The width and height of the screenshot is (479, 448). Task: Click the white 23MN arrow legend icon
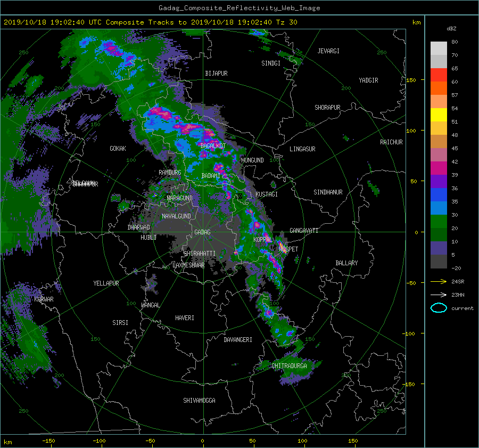pos(439,295)
